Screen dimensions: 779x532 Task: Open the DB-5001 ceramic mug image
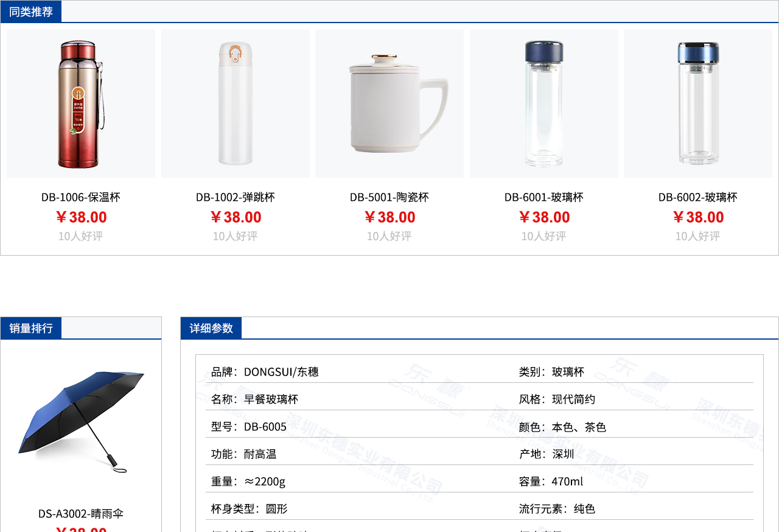click(389, 103)
